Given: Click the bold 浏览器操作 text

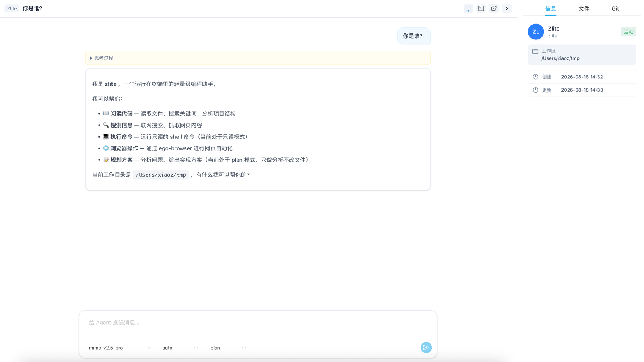Looking at the screenshot, I should (x=124, y=148).
